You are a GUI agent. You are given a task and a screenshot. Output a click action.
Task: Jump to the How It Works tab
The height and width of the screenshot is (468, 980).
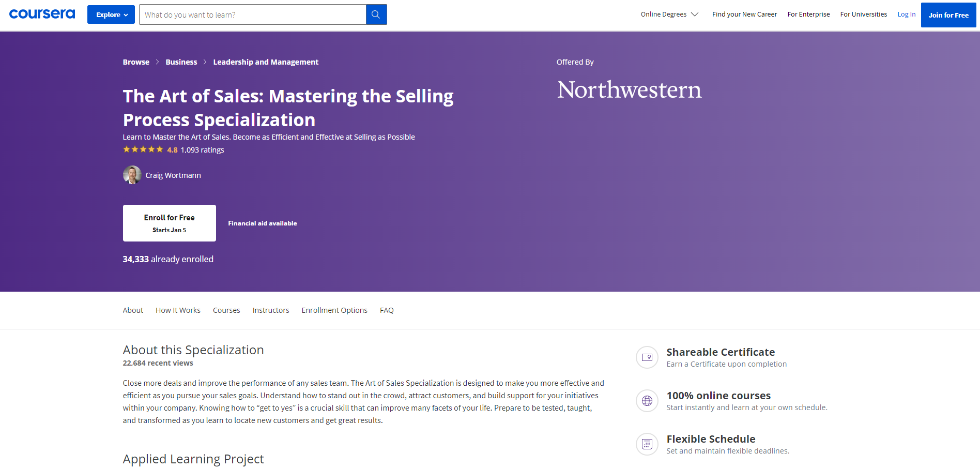178,310
